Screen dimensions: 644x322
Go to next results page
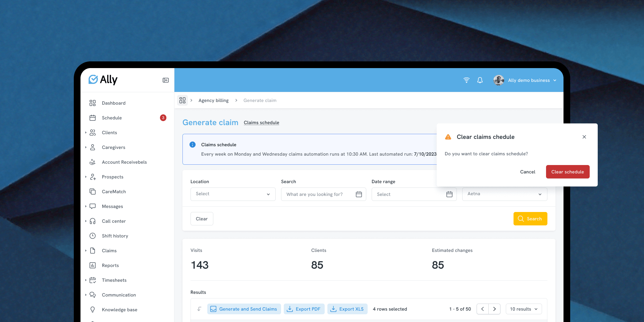(x=494, y=309)
